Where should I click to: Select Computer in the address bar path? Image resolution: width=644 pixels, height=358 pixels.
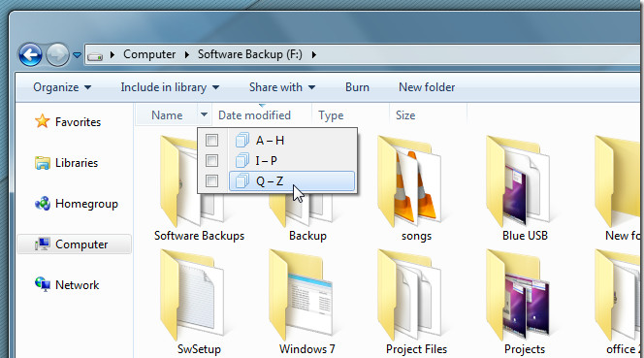149,54
